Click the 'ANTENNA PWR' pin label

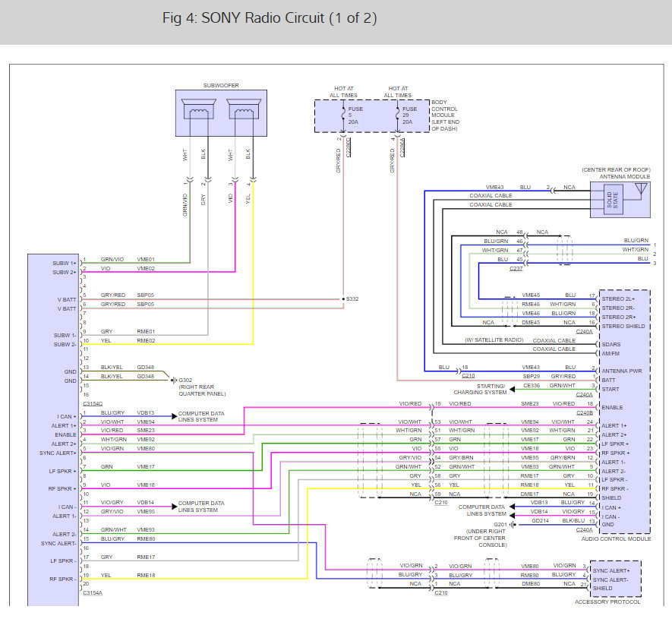click(x=621, y=371)
